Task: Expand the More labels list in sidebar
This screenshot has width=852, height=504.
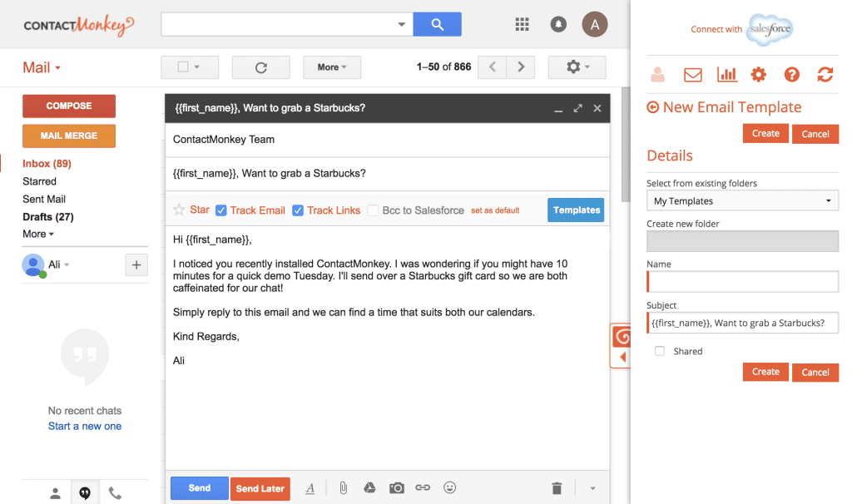Action: point(38,234)
